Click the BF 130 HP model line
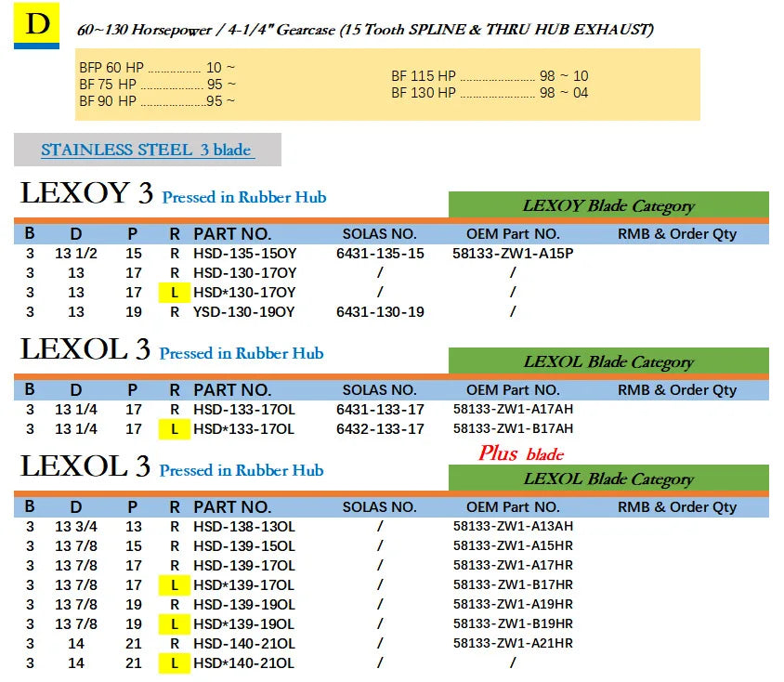Image resolution: width=784 pixels, height=682 pixels. tap(490, 93)
